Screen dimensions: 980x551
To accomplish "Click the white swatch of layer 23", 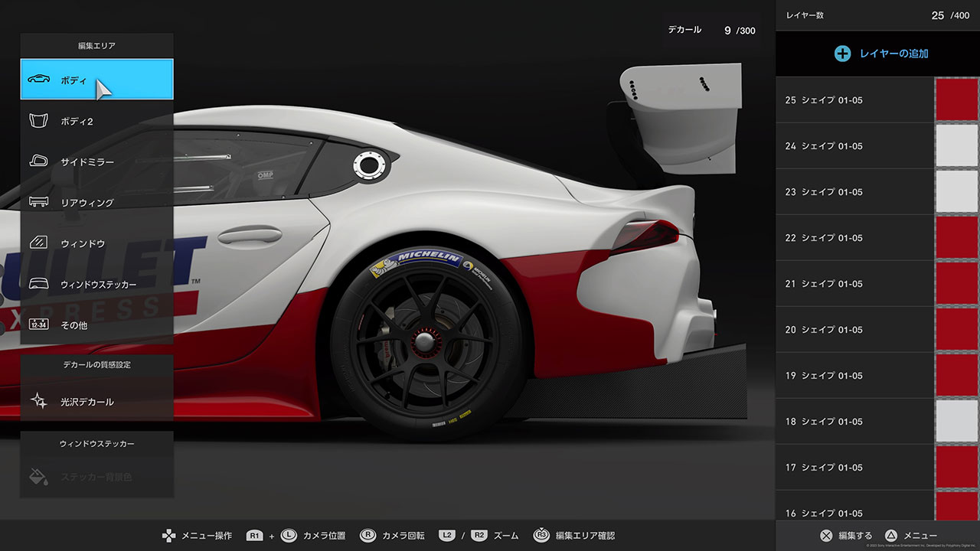I will 957,191.
